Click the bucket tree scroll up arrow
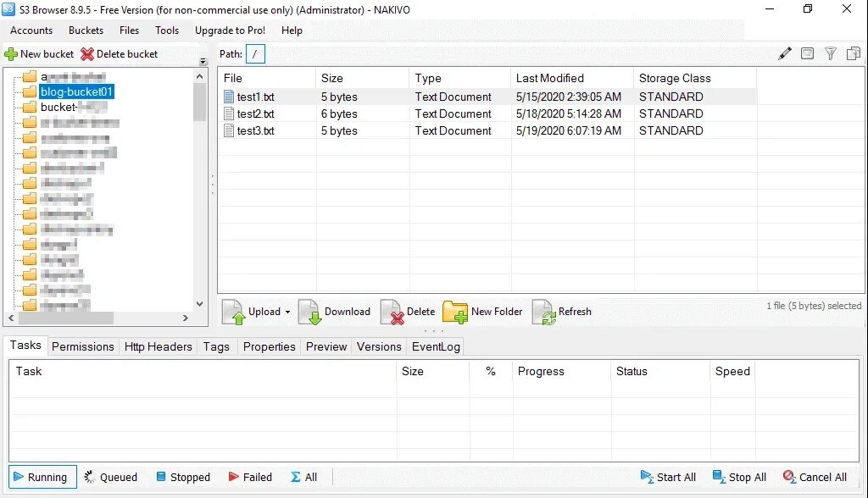 pyautogui.click(x=200, y=76)
